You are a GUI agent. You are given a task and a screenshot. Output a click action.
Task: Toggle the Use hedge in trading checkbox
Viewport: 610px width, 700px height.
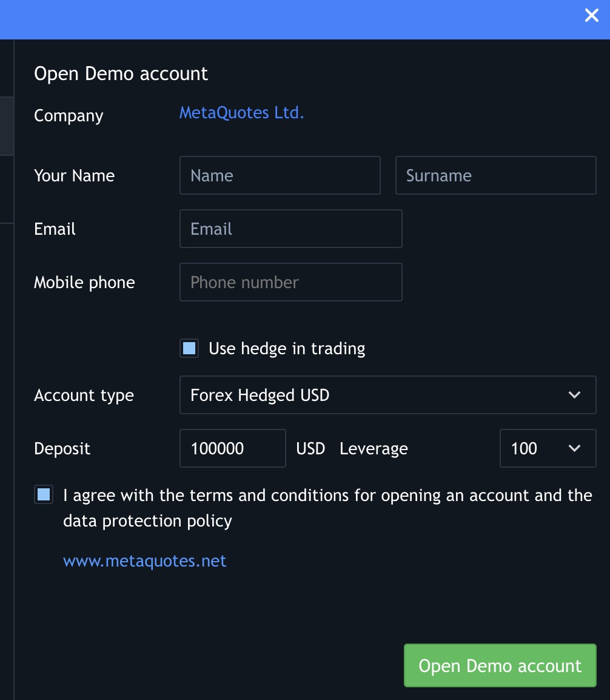pyautogui.click(x=189, y=348)
